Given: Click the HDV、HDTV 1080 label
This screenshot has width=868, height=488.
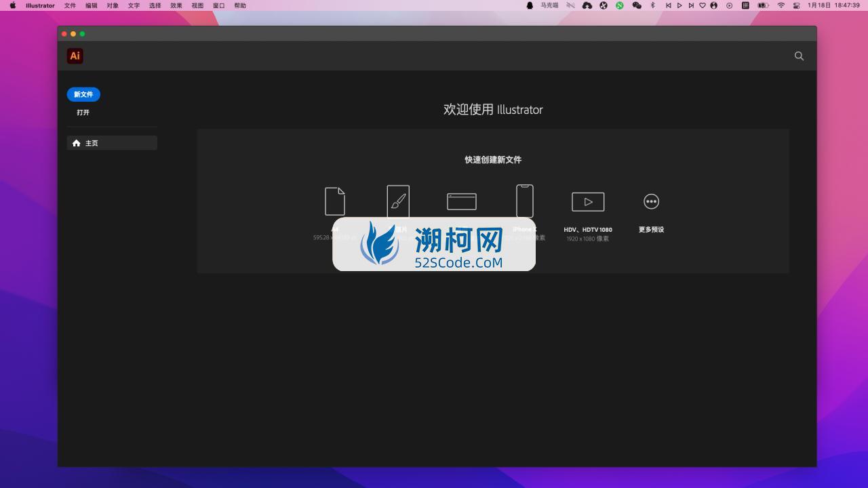Looking at the screenshot, I should [x=588, y=230].
